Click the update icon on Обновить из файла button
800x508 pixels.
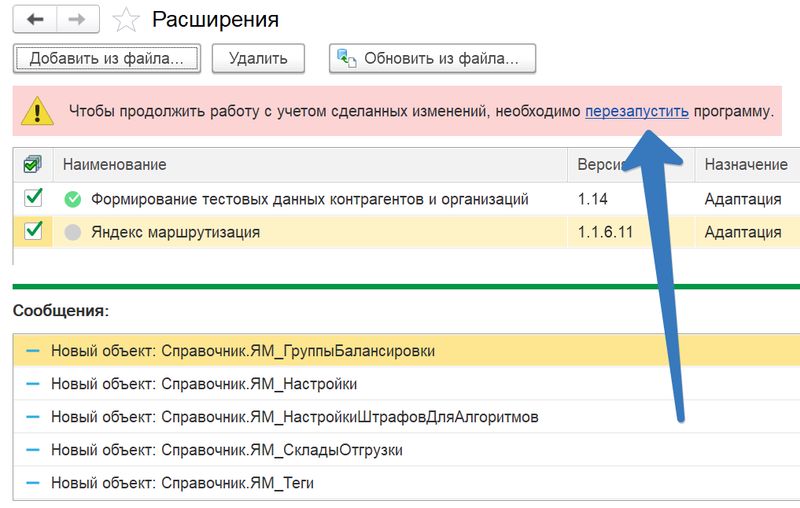point(346,58)
